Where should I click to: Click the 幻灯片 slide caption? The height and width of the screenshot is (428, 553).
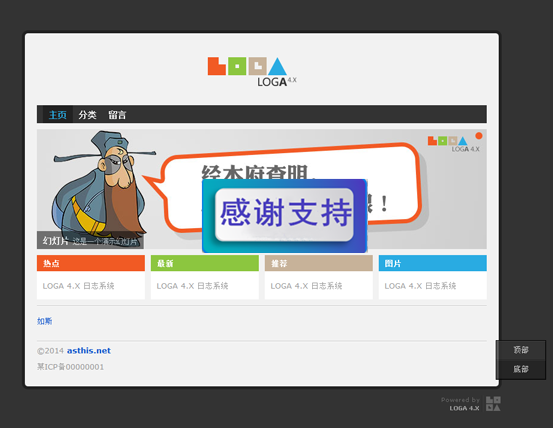tap(90, 240)
